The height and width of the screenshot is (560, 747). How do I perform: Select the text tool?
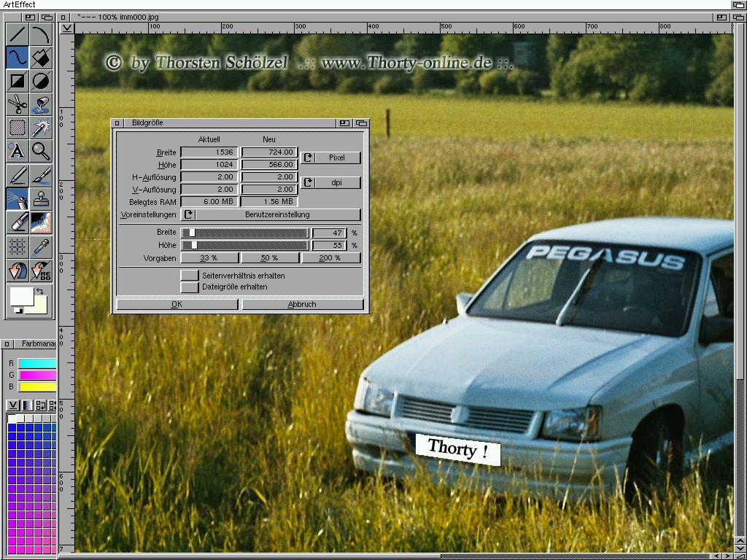click(17, 151)
